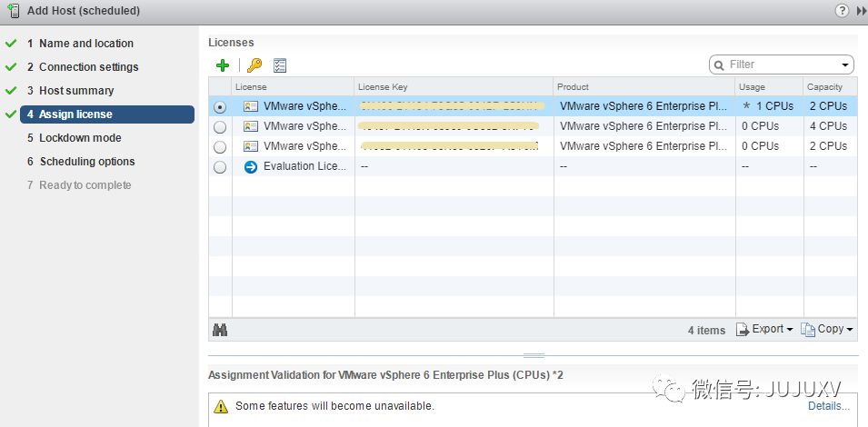Click the binoculars find icon

pyautogui.click(x=220, y=330)
